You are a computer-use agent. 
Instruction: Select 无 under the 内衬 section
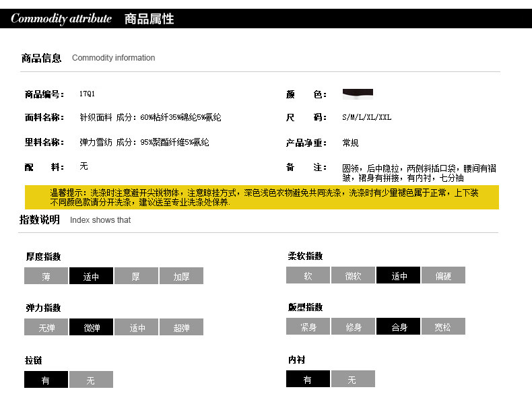pos(352,380)
